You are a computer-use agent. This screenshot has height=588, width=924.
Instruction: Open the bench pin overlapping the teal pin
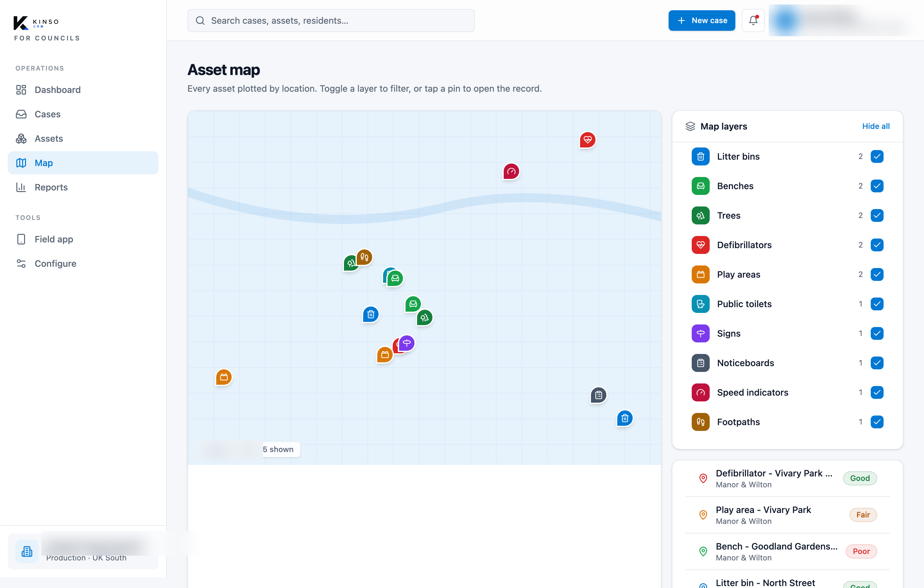tap(395, 279)
